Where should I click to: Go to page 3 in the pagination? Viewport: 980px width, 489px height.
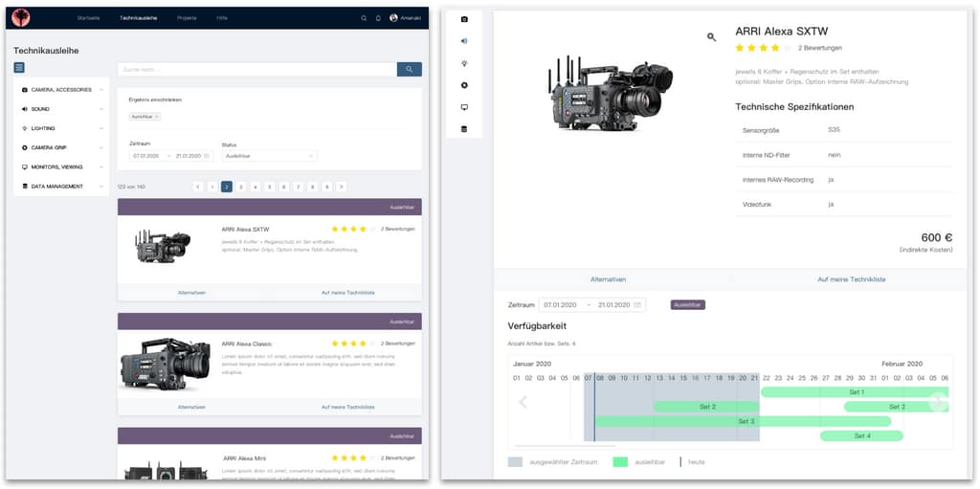[241, 187]
